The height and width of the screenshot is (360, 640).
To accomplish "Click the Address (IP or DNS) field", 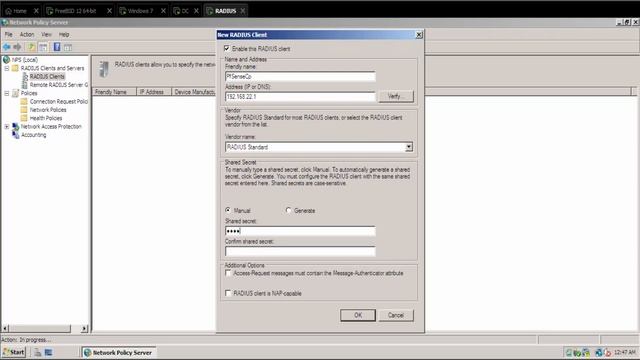I will (x=300, y=97).
